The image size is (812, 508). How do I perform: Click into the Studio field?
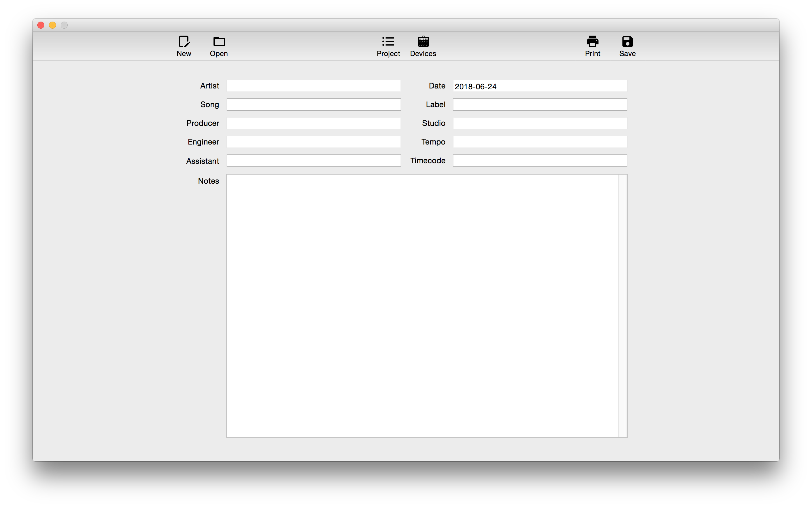point(540,123)
